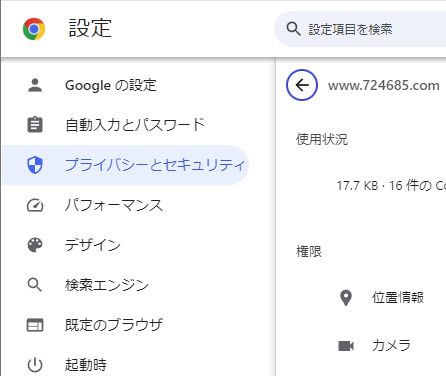Click the 使用状況 section heading
446x376 pixels.
tap(322, 139)
